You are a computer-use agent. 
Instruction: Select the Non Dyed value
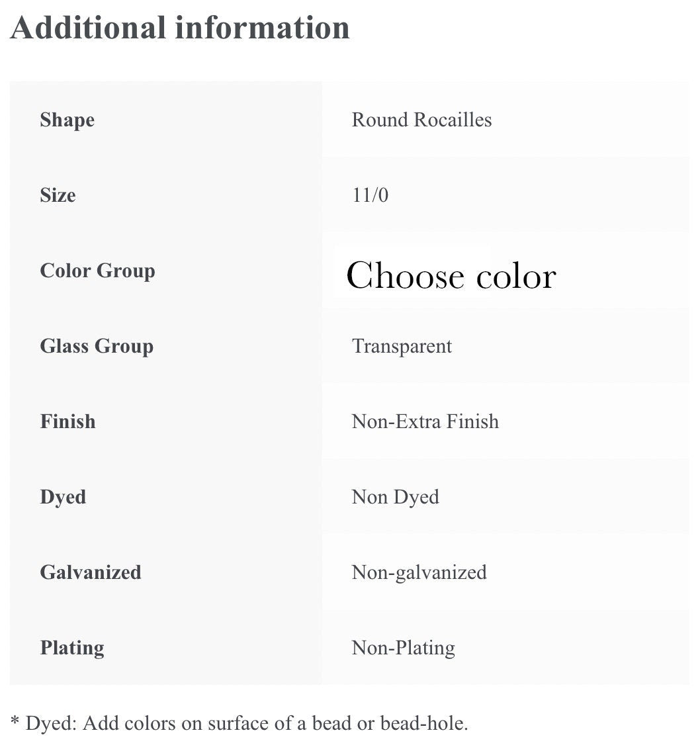point(395,497)
